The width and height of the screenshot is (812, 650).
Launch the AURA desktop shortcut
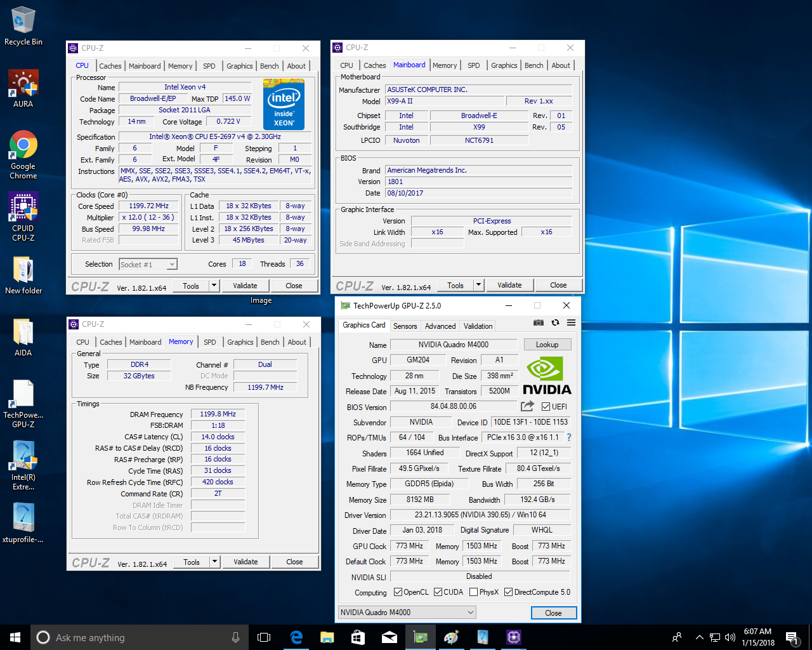click(23, 88)
